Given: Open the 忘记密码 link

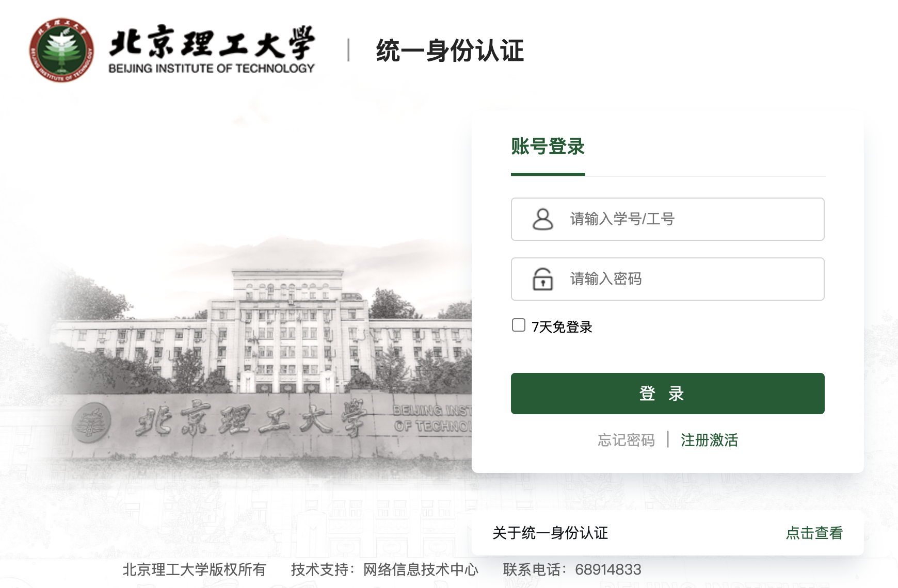Looking at the screenshot, I should point(626,440).
